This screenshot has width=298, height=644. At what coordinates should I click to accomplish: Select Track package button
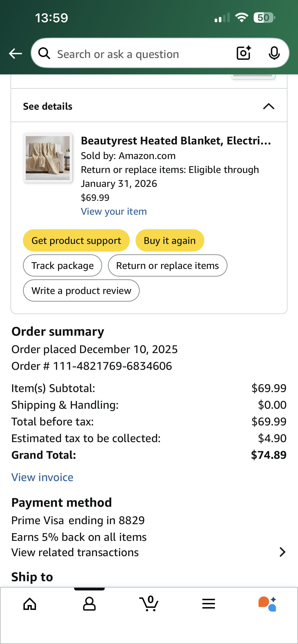63,265
